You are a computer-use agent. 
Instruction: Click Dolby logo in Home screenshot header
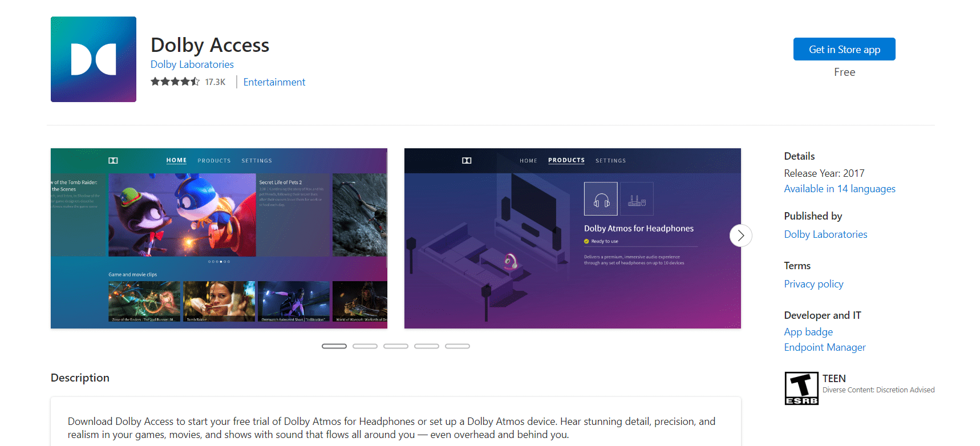(113, 161)
